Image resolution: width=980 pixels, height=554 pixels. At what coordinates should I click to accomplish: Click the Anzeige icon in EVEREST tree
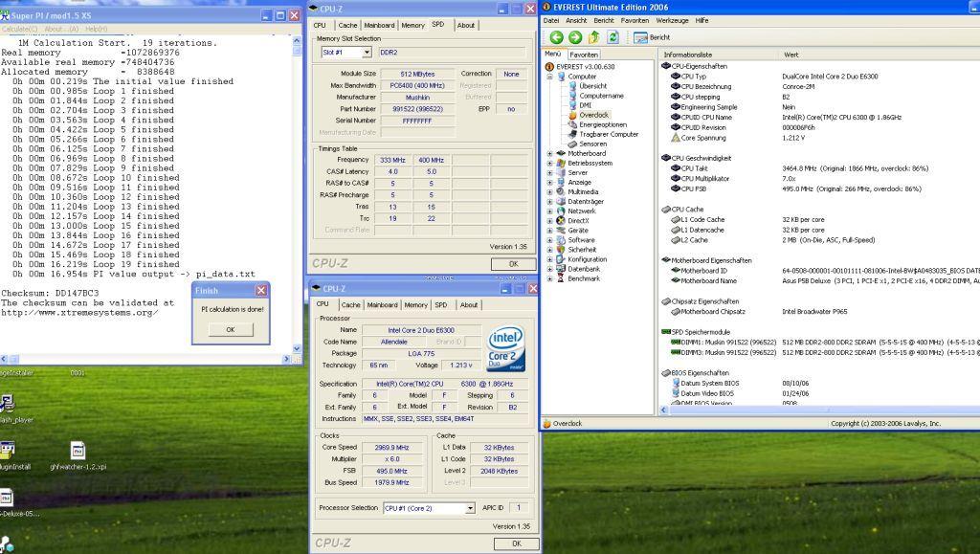coord(561,182)
